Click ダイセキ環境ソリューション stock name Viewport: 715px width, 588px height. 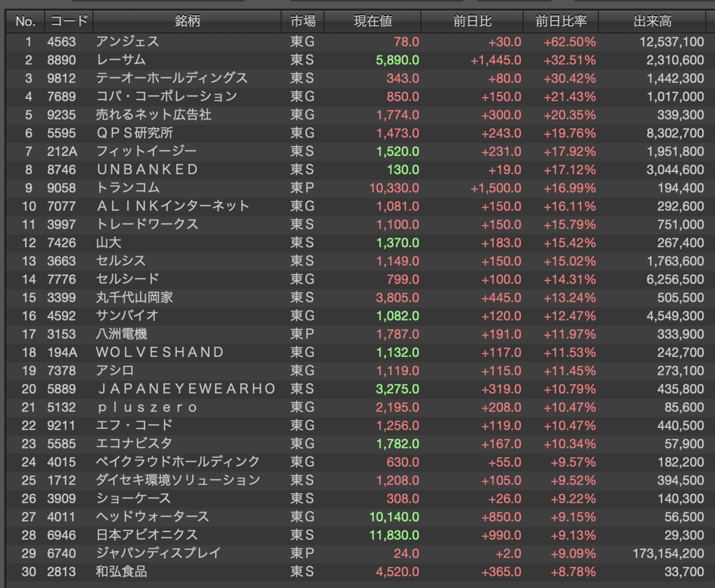tap(178, 480)
